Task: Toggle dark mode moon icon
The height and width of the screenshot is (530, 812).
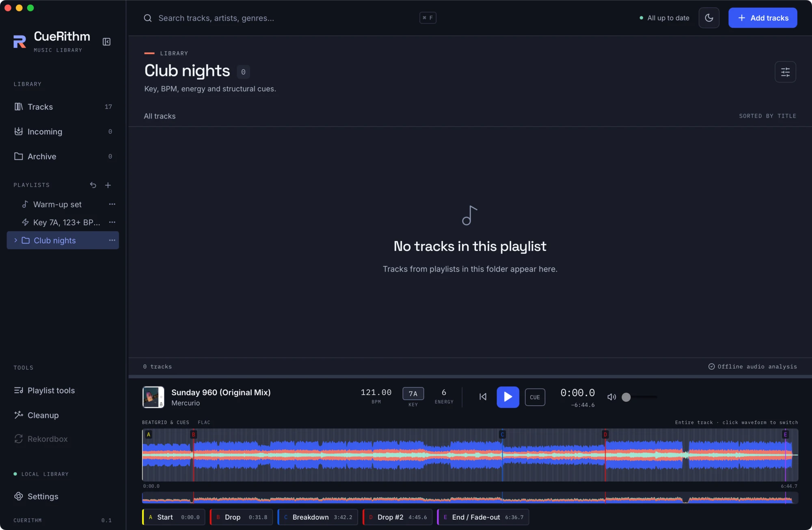Action: click(x=709, y=18)
